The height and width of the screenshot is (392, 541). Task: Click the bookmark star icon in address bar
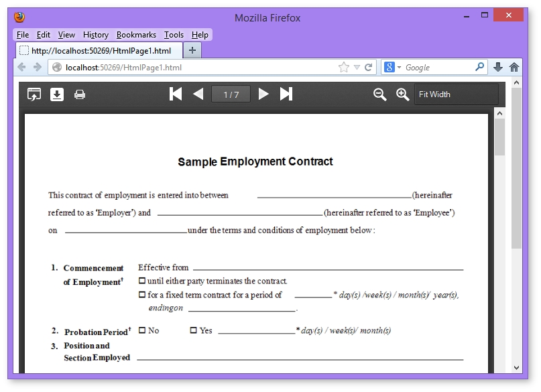tap(344, 67)
